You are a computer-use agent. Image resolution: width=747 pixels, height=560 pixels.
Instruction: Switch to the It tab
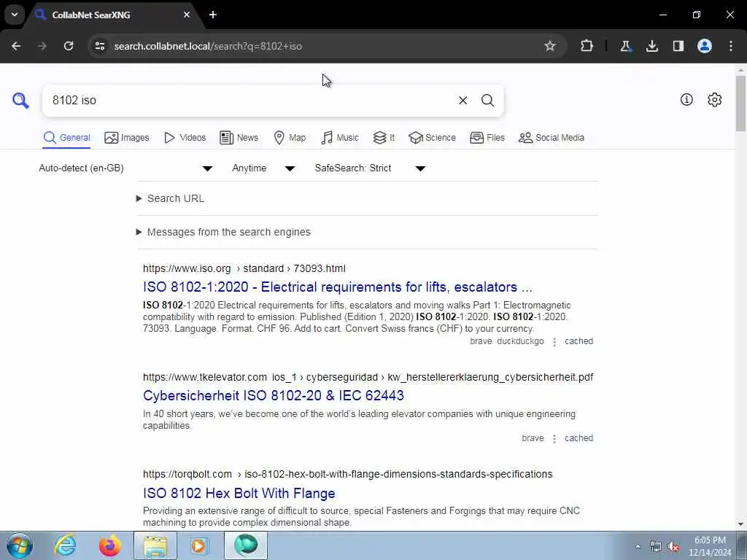click(x=384, y=138)
